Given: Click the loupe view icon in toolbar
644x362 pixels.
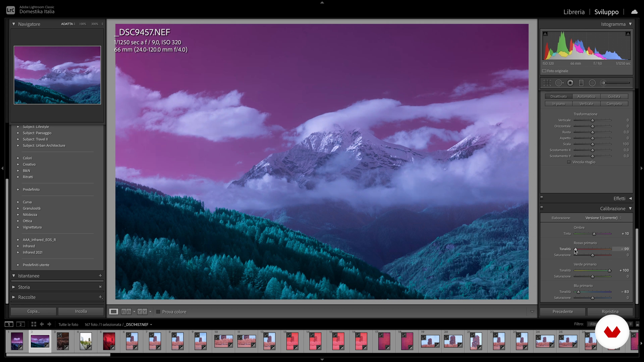Looking at the screenshot, I should point(114,312).
